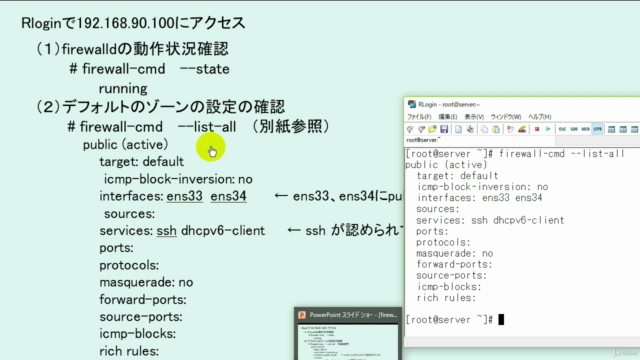
Task: Click underlined ssh on the slide
Action: tap(167, 231)
